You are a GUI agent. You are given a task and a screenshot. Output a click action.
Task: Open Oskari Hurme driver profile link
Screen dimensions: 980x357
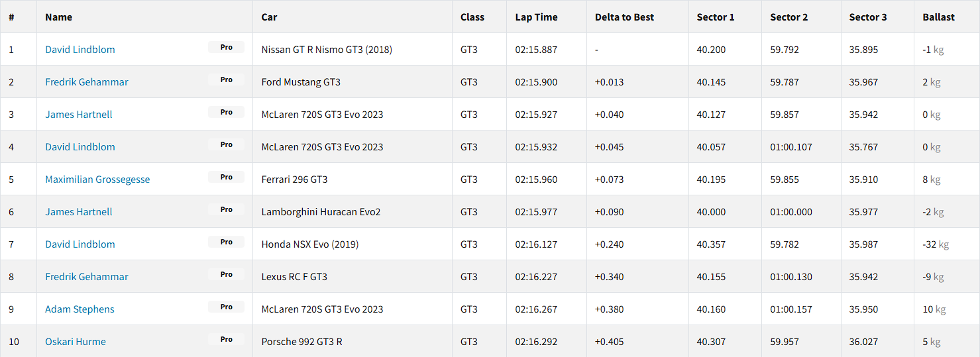(x=76, y=342)
